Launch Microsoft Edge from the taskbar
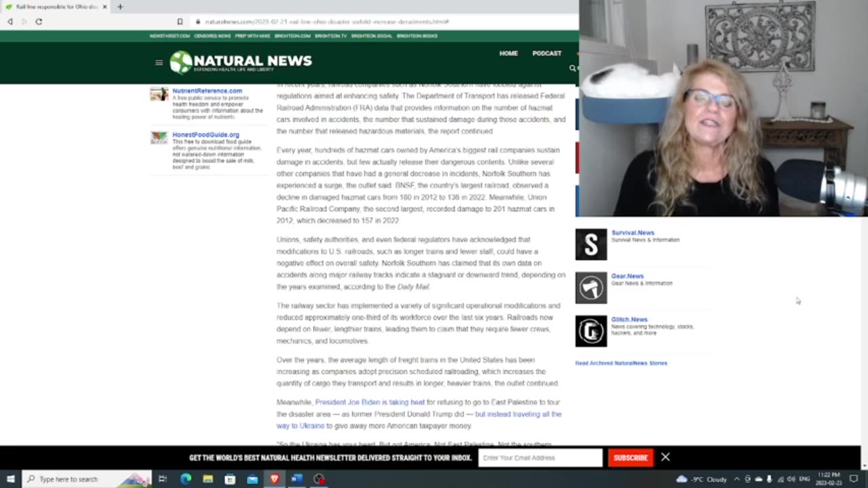Viewport: 868px width, 488px height. point(186,479)
